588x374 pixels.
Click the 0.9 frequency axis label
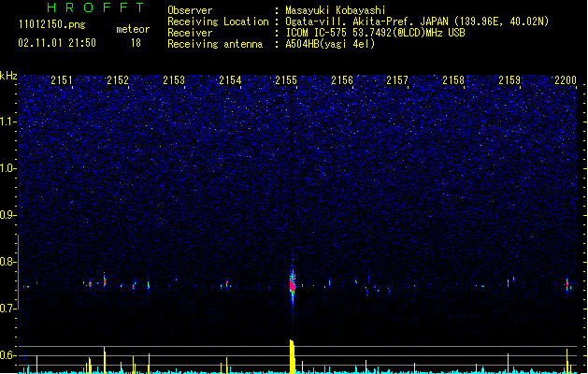(x=8, y=215)
